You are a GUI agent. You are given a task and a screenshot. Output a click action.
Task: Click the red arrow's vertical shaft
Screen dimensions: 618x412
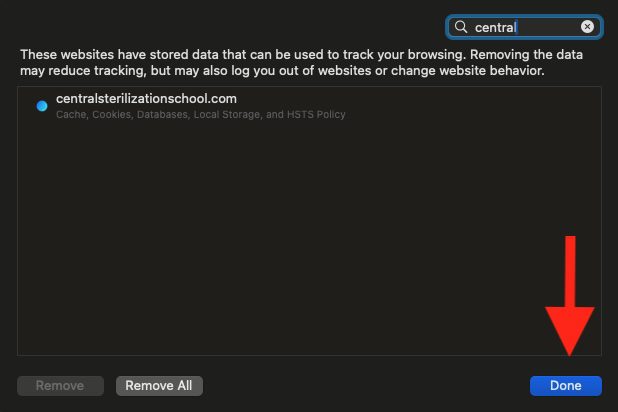tap(570, 272)
